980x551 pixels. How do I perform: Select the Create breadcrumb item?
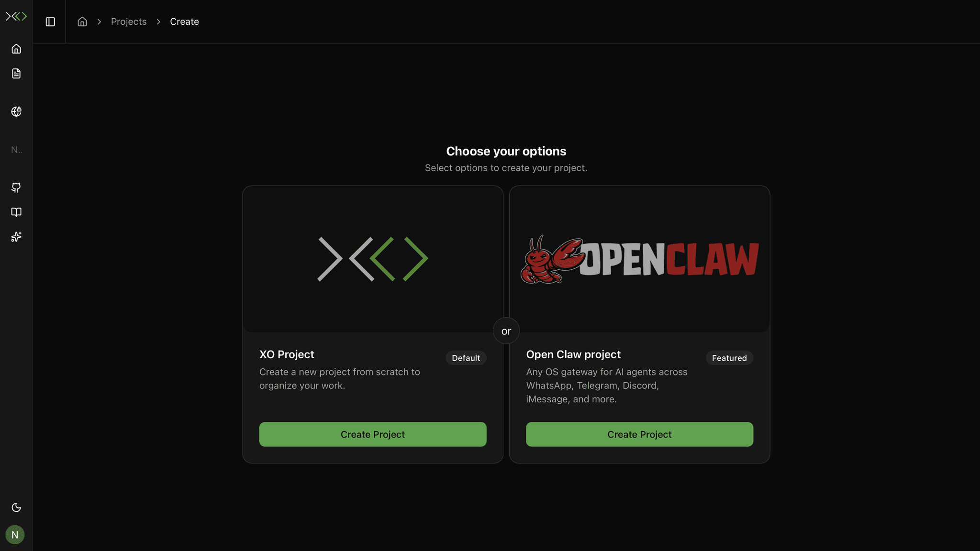[x=184, y=22]
